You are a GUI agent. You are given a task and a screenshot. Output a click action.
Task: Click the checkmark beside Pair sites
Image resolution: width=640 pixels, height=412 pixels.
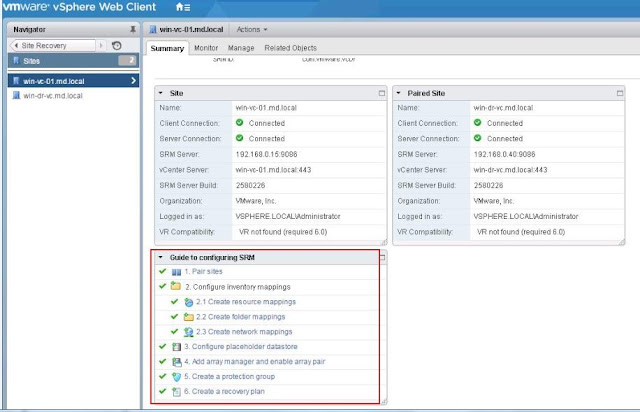[x=162, y=271]
